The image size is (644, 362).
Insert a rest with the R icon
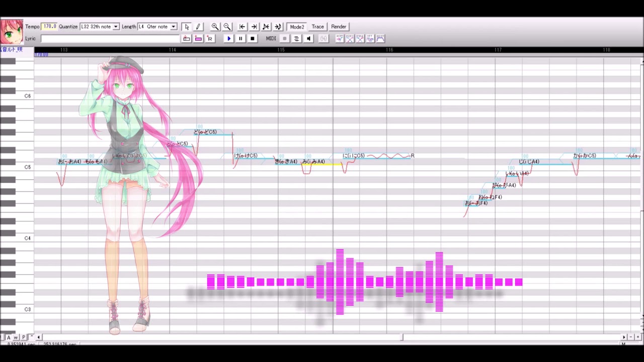click(210, 39)
